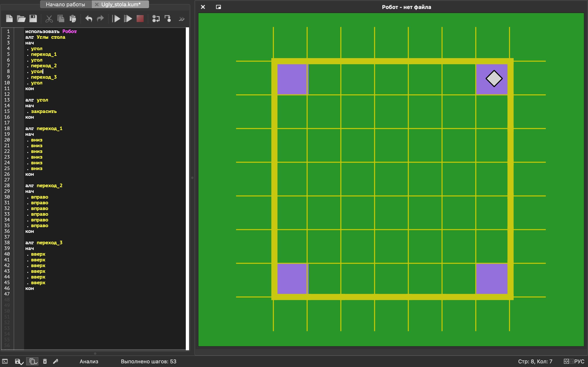Open the save output dropdown in status bar
The height and width of the screenshot is (367, 588).
(x=19, y=362)
